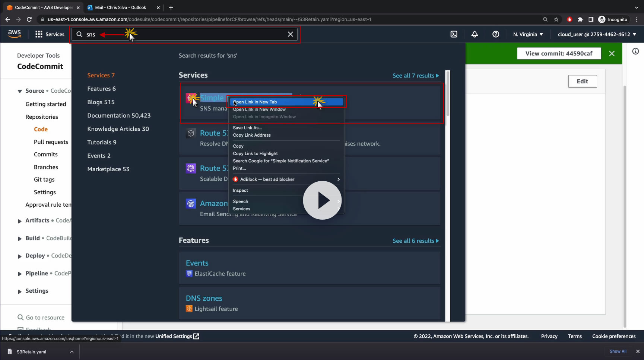The height and width of the screenshot is (360, 644).
Task: Click the browser back arrow
Action: coord(8,19)
